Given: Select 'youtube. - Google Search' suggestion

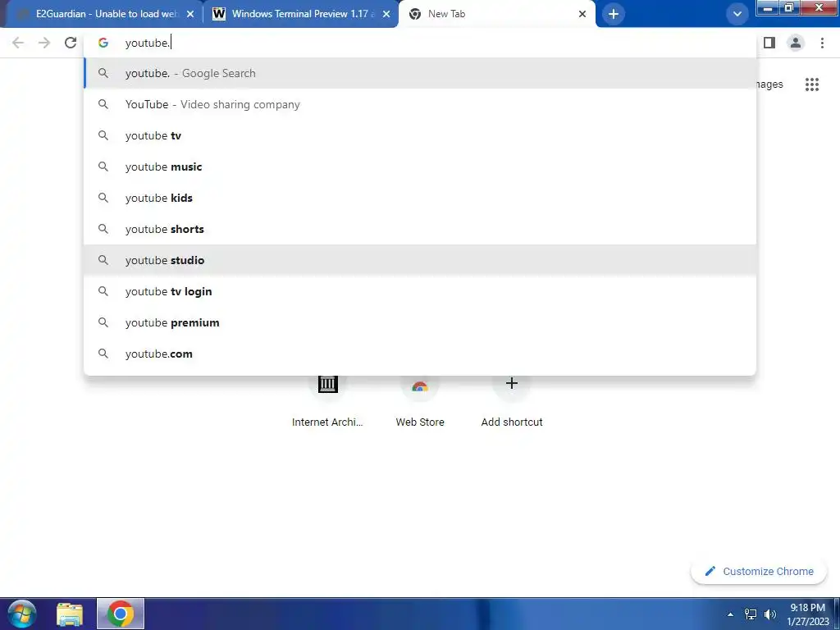Looking at the screenshot, I should point(420,73).
